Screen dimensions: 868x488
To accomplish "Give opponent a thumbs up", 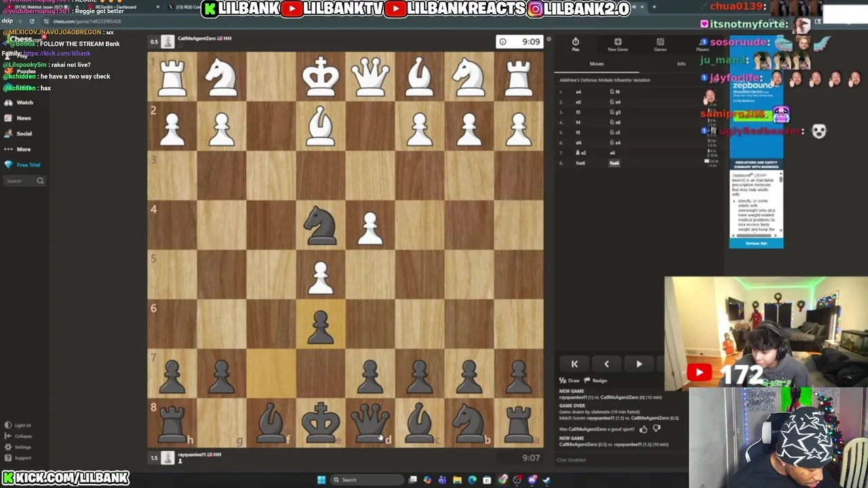I will (x=643, y=429).
